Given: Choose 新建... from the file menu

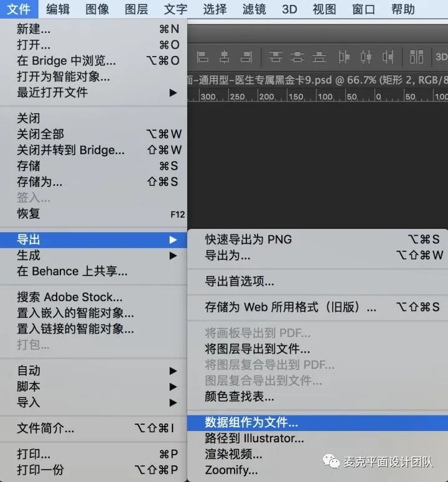Looking at the screenshot, I should (93, 29).
